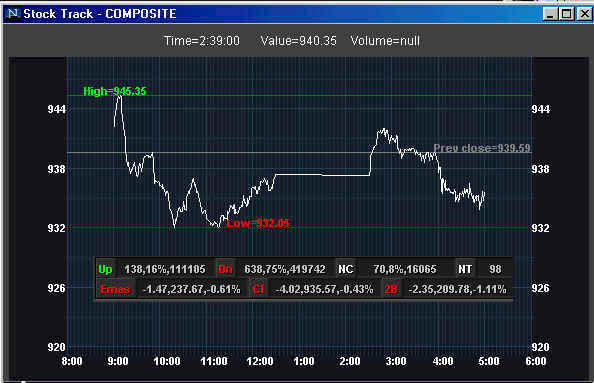This screenshot has height=383, width=594.
Task: Click the red Emas label
Action: [115, 289]
